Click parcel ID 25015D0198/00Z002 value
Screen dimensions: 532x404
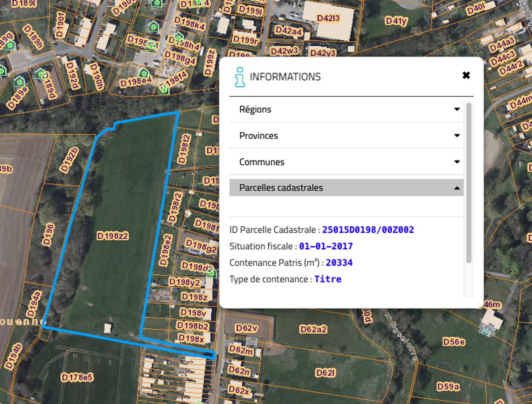pyautogui.click(x=368, y=230)
